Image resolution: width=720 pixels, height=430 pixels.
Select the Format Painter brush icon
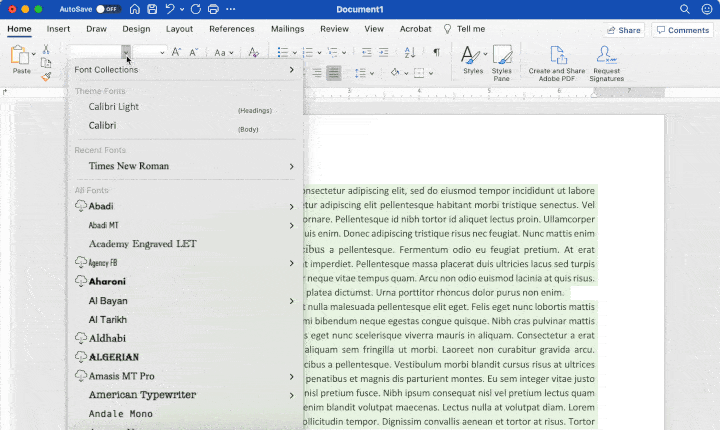[46, 77]
